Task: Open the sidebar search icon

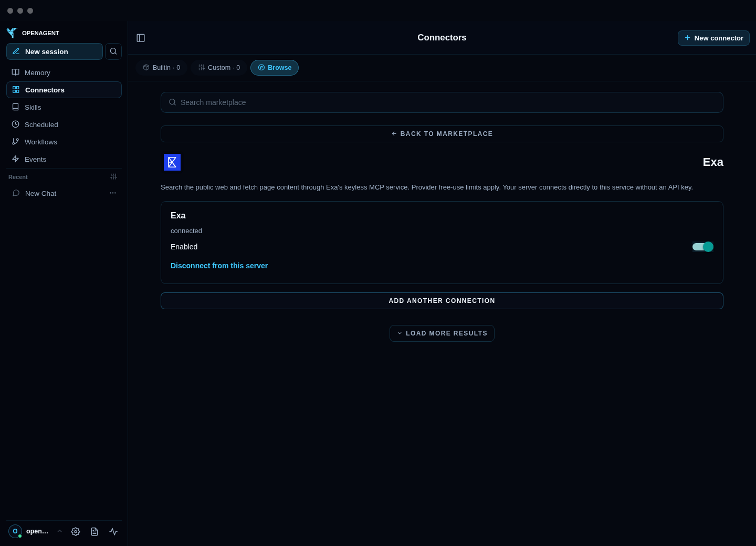Action: coord(113,51)
